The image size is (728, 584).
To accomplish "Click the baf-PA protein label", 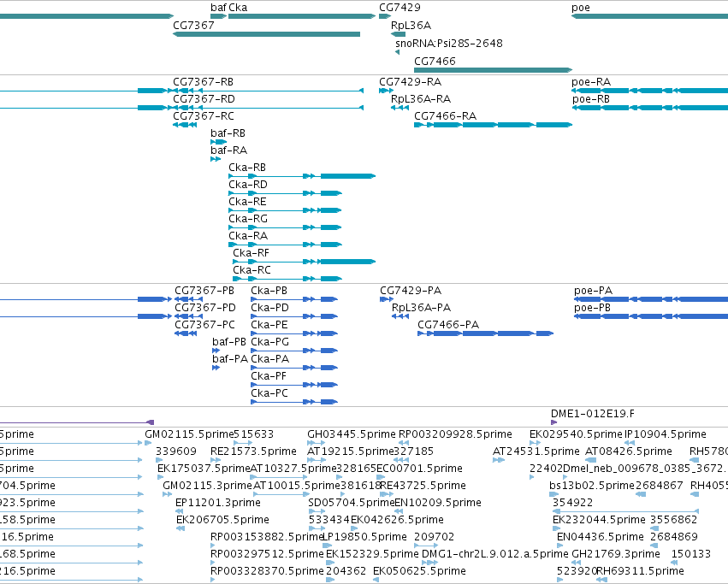I will tap(230, 359).
